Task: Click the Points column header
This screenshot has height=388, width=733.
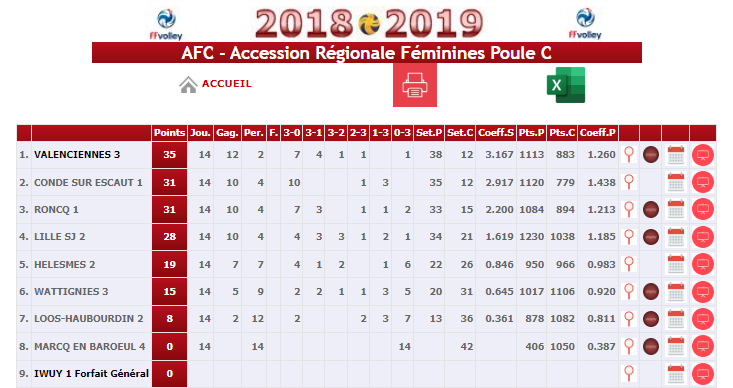Action: (169, 133)
